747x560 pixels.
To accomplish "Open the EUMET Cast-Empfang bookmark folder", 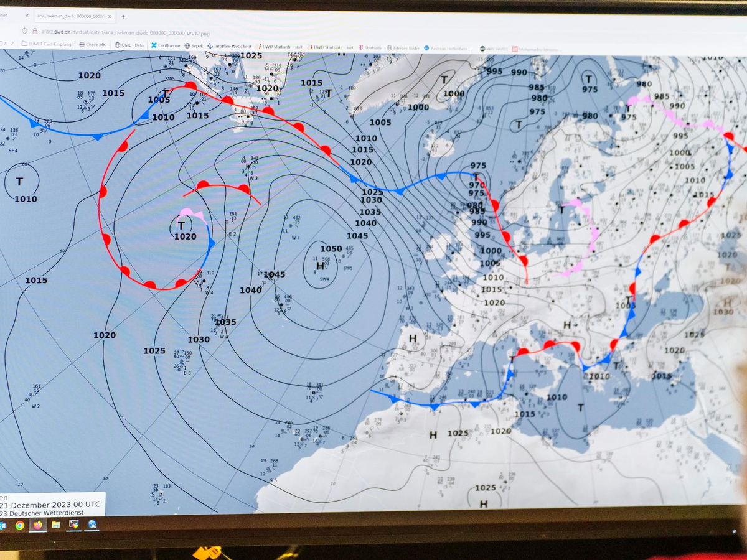I will click(x=47, y=44).
